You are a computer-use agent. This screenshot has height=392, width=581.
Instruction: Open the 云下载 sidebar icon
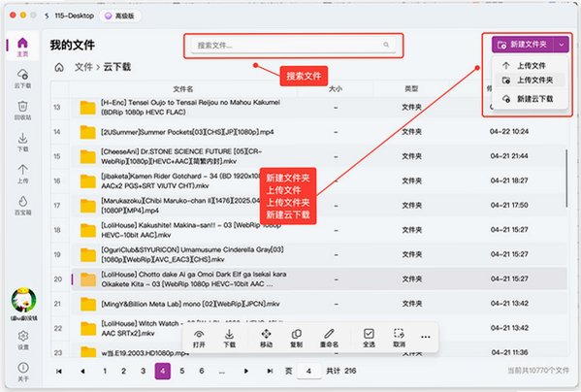(x=22, y=76)
